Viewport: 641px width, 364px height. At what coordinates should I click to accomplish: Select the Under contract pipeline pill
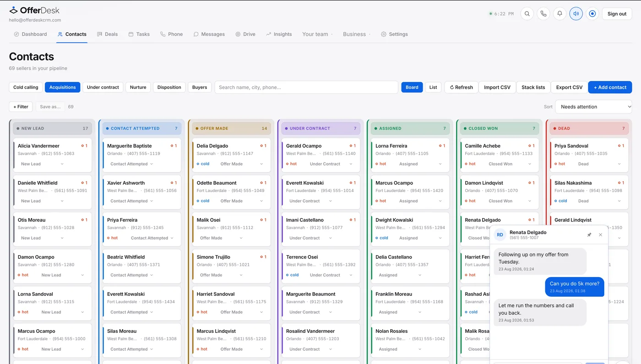pos(103,87)
